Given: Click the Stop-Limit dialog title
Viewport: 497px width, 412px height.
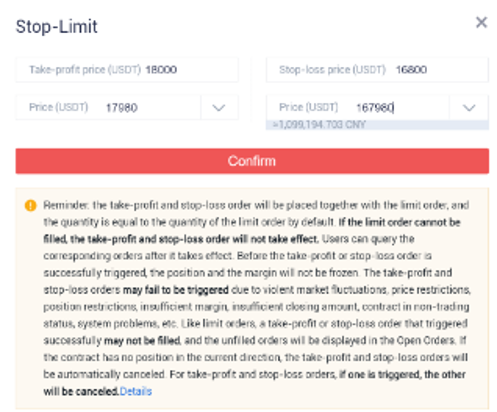Looking at the screenshot, I should tap(57, 26).
